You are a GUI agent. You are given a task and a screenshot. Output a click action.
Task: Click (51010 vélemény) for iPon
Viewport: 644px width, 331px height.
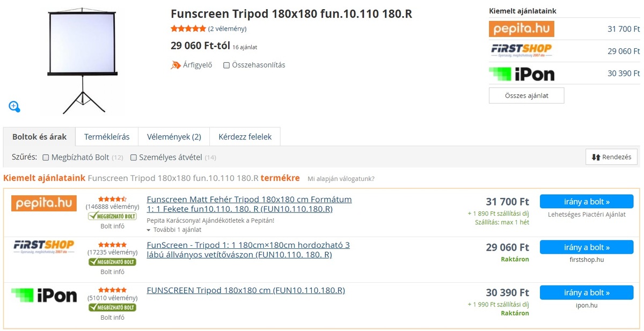(112, 298)
